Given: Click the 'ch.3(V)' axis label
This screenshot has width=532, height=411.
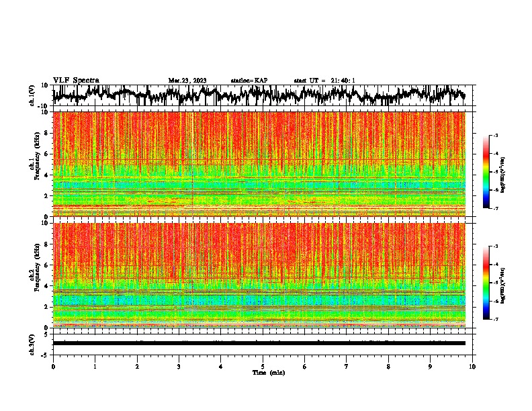Looking at the screenshot, I should [32, 345].
